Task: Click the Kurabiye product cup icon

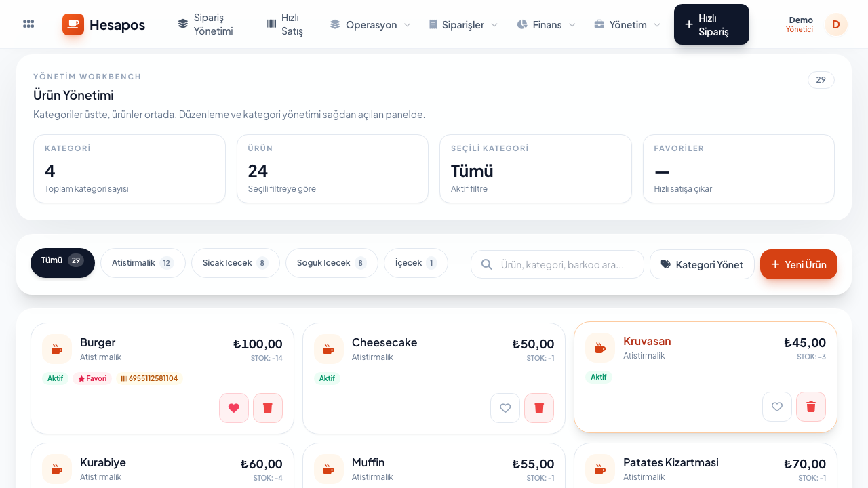Action: 57,469
